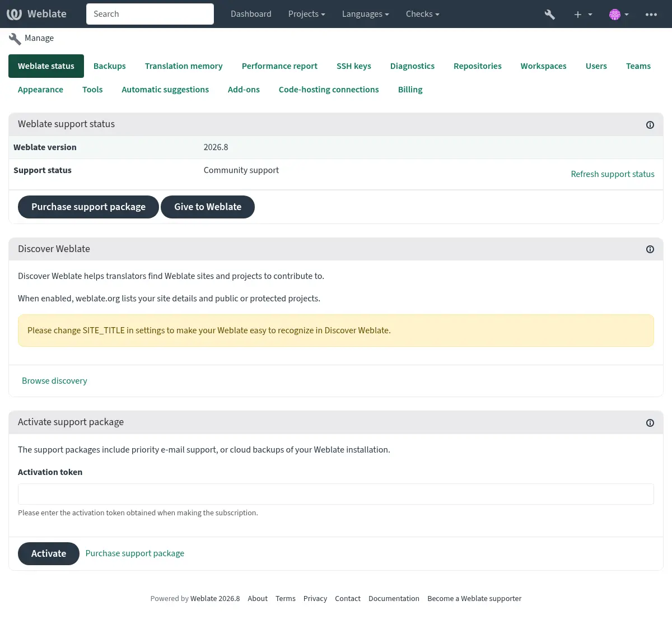Open the Automatic suggestions tab
The image size is (672, 638).
coord(165,90)
